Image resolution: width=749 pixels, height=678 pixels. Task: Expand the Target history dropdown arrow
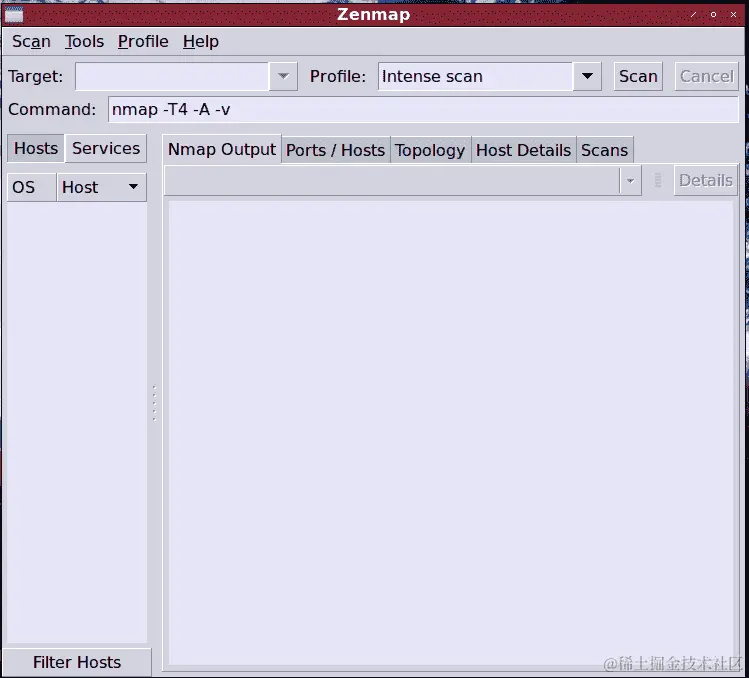(283, 76)
